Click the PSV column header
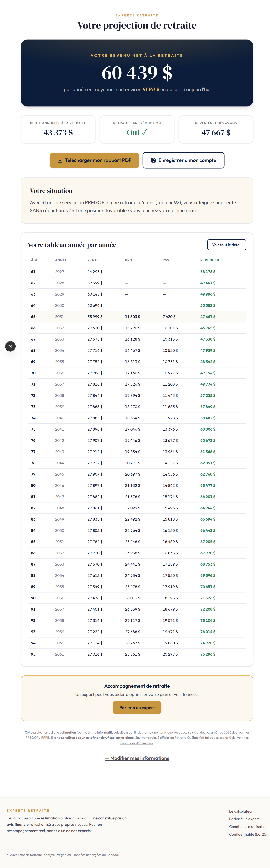The width and height of the screenshot is (270, 868). point(166,260)
